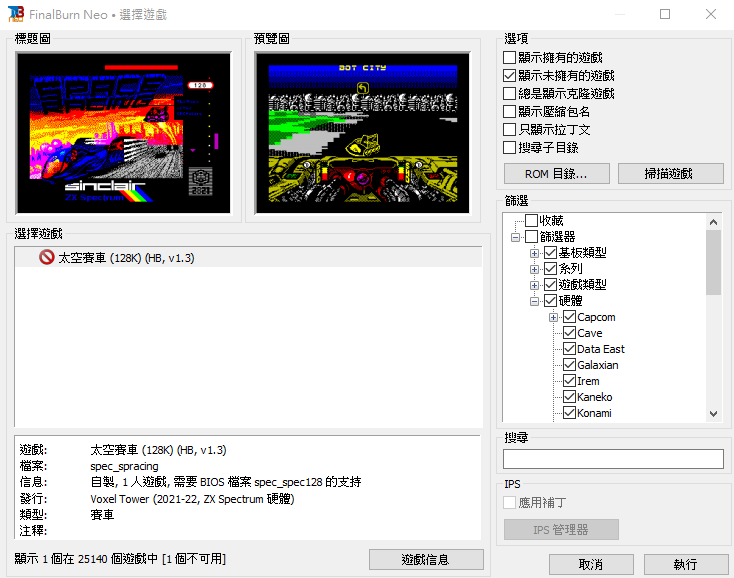Open the ROM 目錄... dialog button

[557, 174]
